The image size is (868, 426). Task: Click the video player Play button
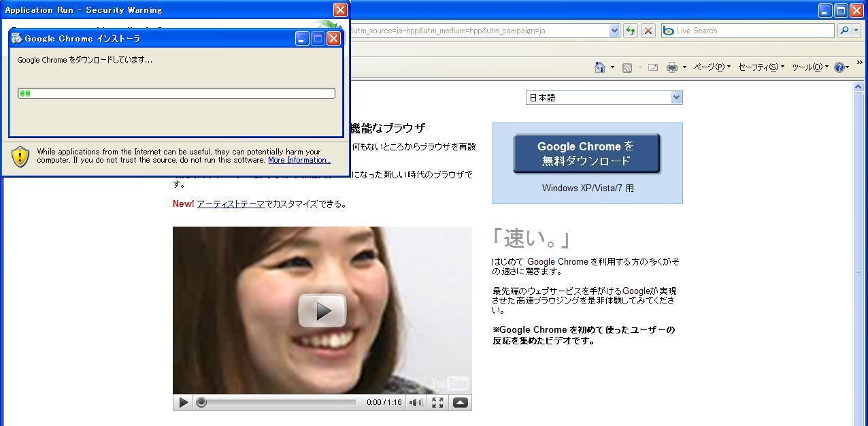[x=183, y=402]
